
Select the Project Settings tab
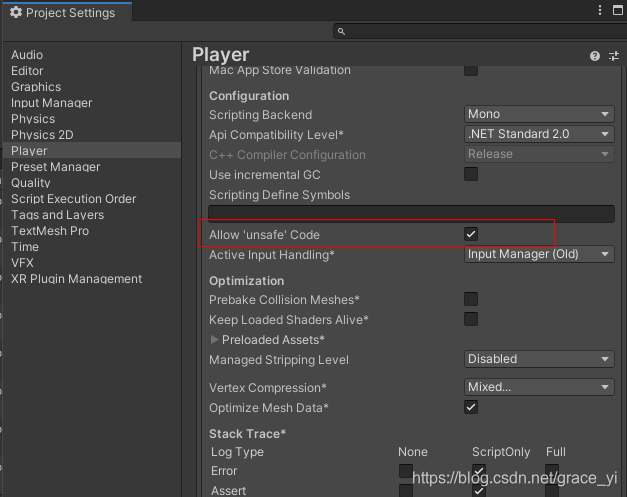(67, 12)
